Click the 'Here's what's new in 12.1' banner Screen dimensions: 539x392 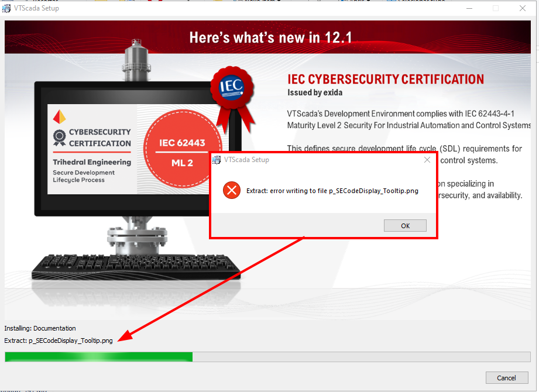(x=270, y=37)
